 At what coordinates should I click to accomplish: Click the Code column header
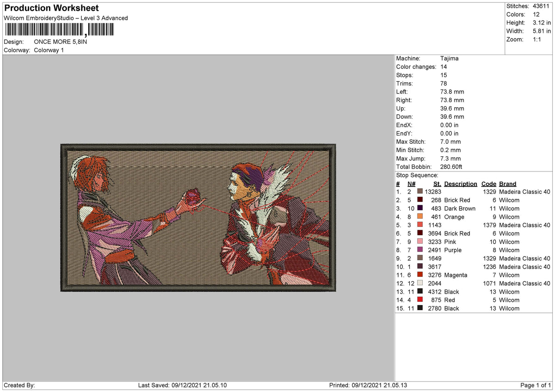point(488,184)
